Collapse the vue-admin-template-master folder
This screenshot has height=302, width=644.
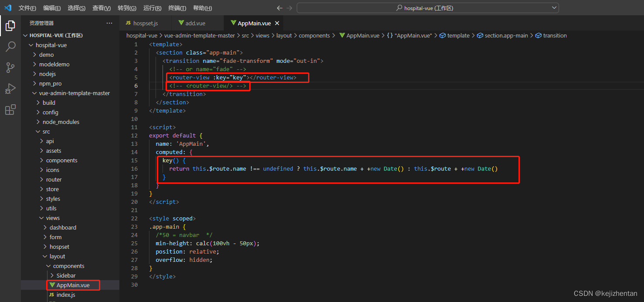click(x=70, y=93)
